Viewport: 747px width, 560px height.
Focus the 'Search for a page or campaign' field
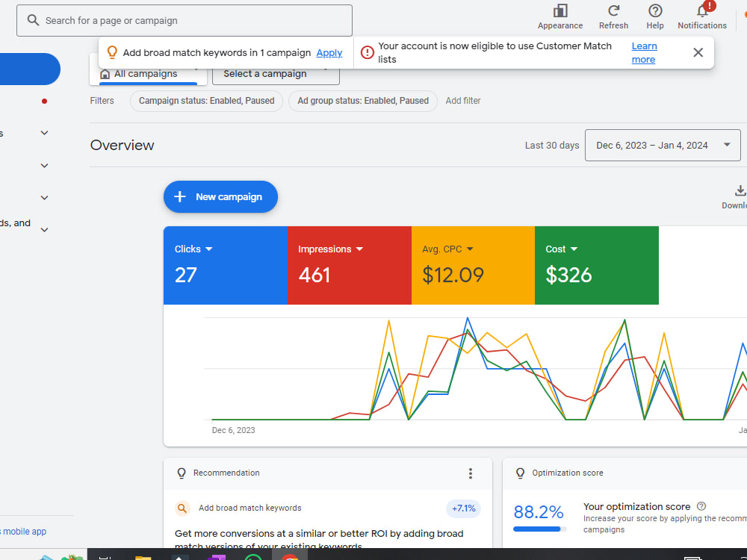[185, 20]
